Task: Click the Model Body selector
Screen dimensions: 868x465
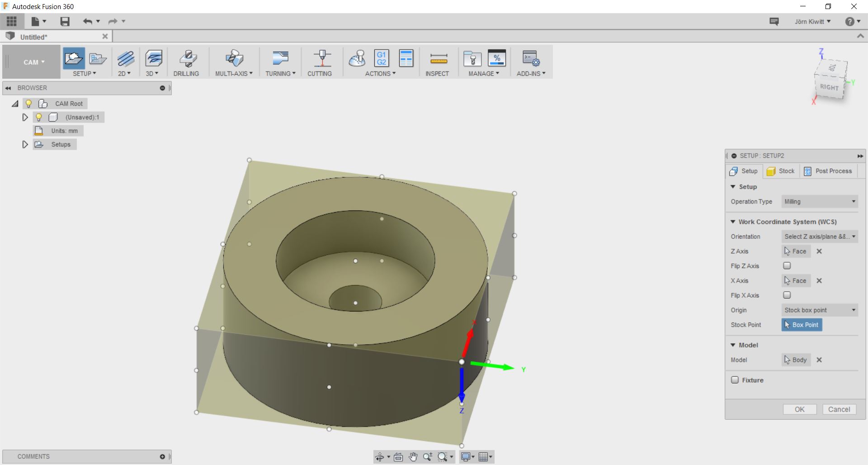Action: pyautogui.click(x=796, y=360)
